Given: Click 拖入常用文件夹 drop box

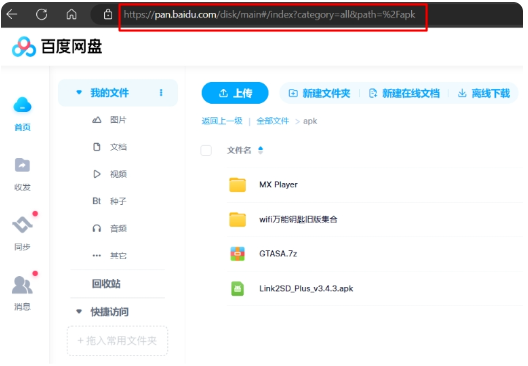Looking at the screenshot, I should [117, 341].
